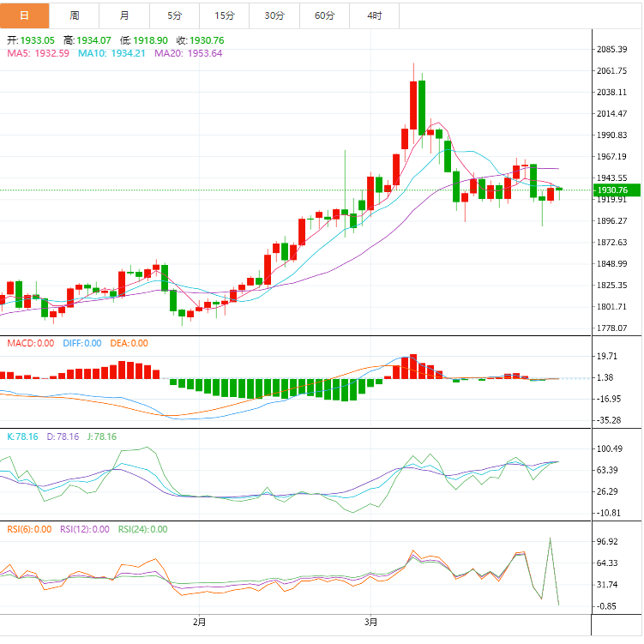The width and height of the screenshot is (644, 644).
Task: Click the J:78.16 indicator label
Action: (102, 436)
